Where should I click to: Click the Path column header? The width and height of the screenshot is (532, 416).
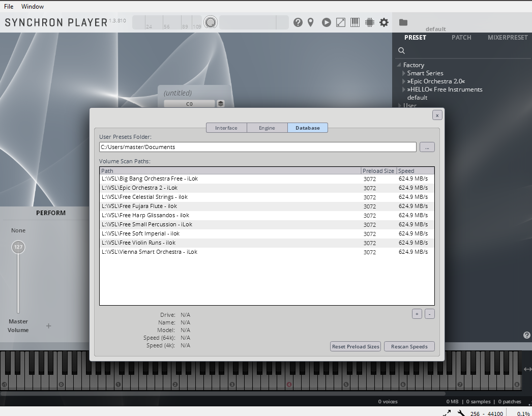pyautogui.click(x=230, y=171)
